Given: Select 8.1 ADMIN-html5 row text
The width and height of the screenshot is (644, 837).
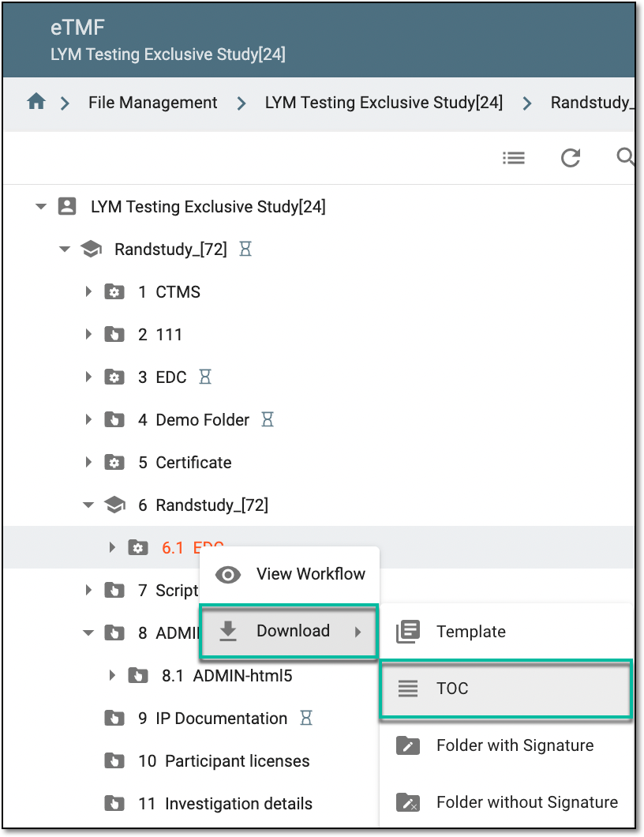Looking at the screenshot, I should click(227, 676).
